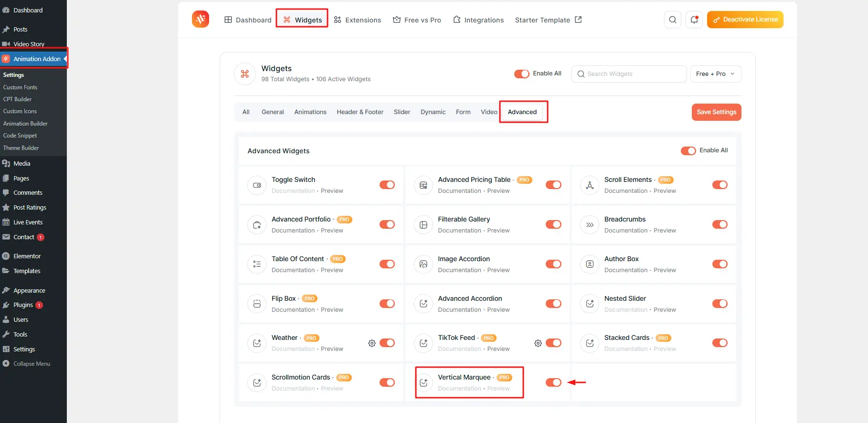The image size is (868, 423).
Task: Open Documentation link for Breadcrumbs
Action: [x=626, y=231]
